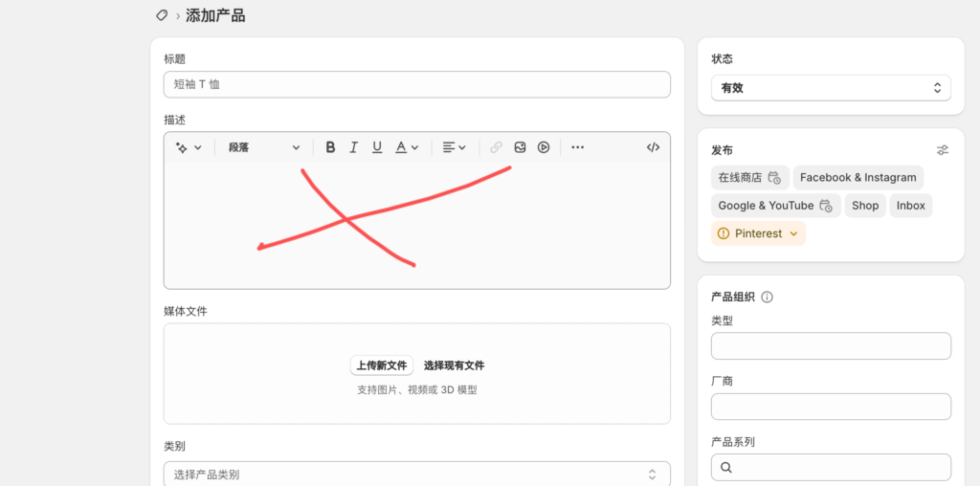
Task: Expand the Pinterest warning dropdown
Action: pos(793,233)
